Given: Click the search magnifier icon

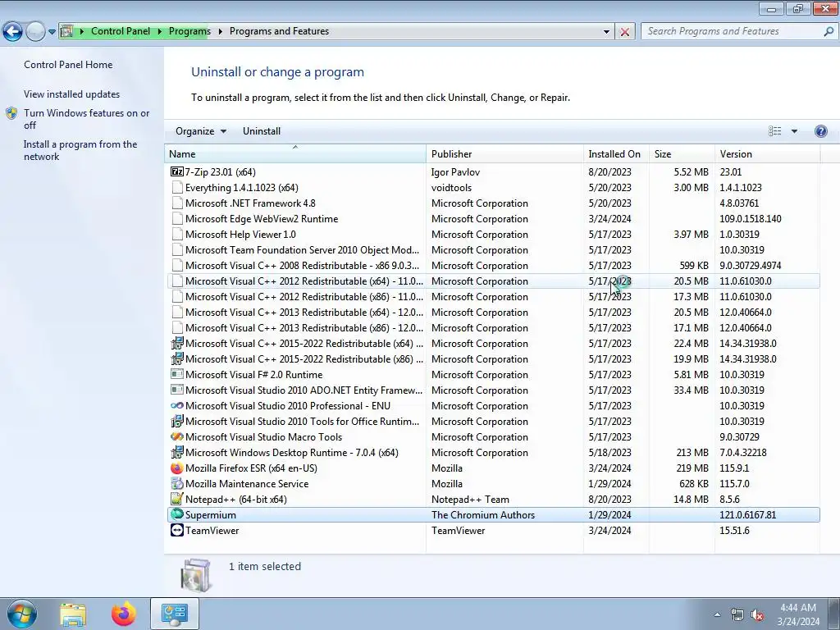Looking at the screenshot, I should [x=829, y=31].
